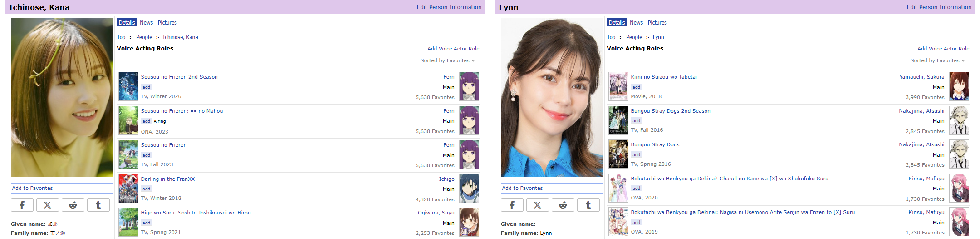Go to People breadcrumb on Ichinose page

[144, 37]
